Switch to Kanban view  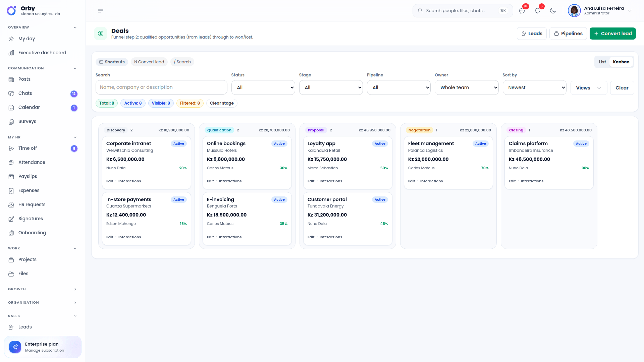click(621, 62)
